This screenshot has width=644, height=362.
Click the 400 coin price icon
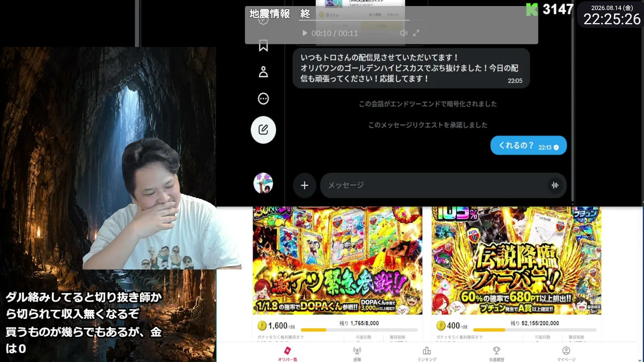441,325
